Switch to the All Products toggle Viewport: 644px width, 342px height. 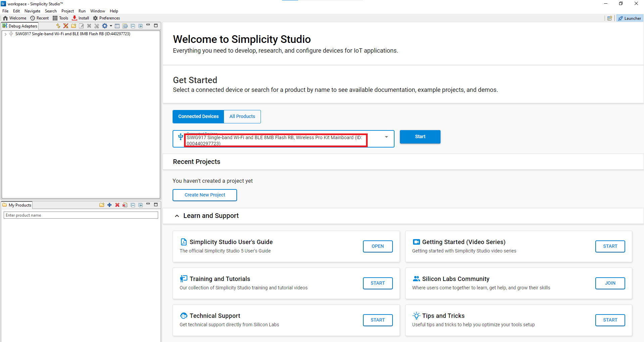242,116
